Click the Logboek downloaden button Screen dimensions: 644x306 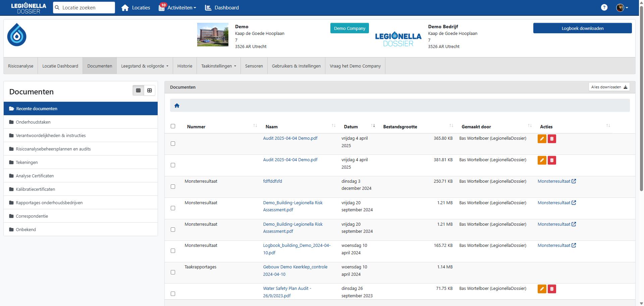tap(582, 28)
